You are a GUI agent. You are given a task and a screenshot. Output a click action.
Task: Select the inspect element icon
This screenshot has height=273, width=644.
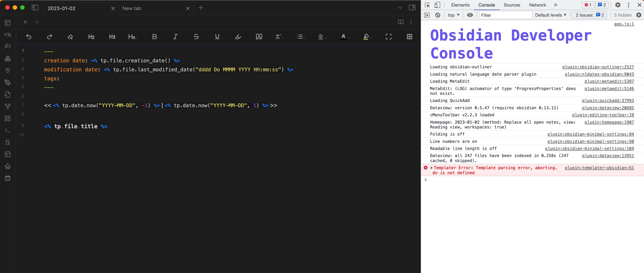[427, 5]
